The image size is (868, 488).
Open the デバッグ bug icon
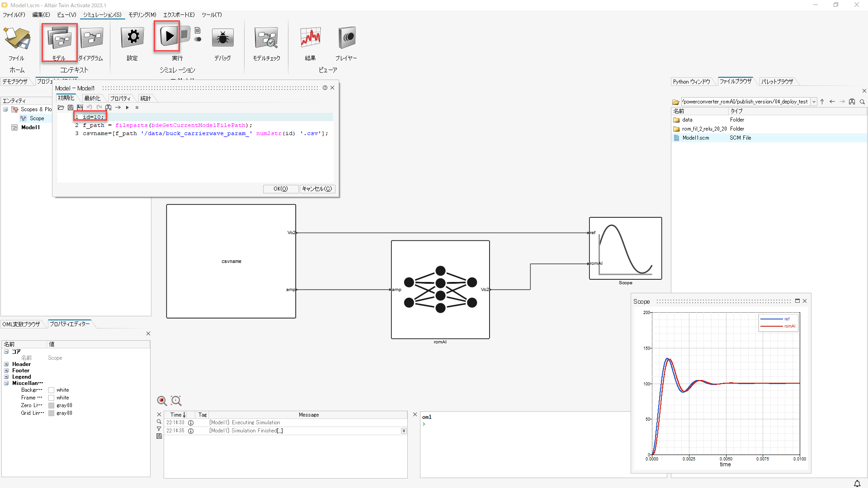coord(222,38)
